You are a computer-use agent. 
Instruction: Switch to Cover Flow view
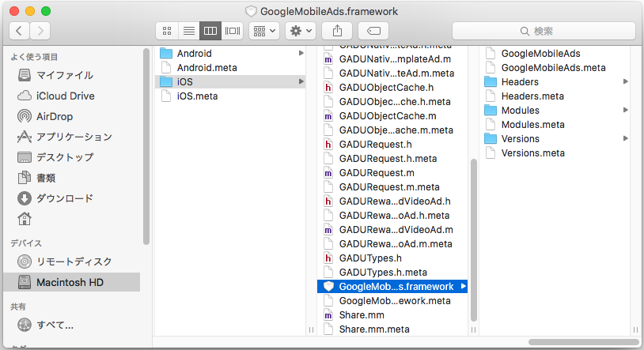pos(233,31)
